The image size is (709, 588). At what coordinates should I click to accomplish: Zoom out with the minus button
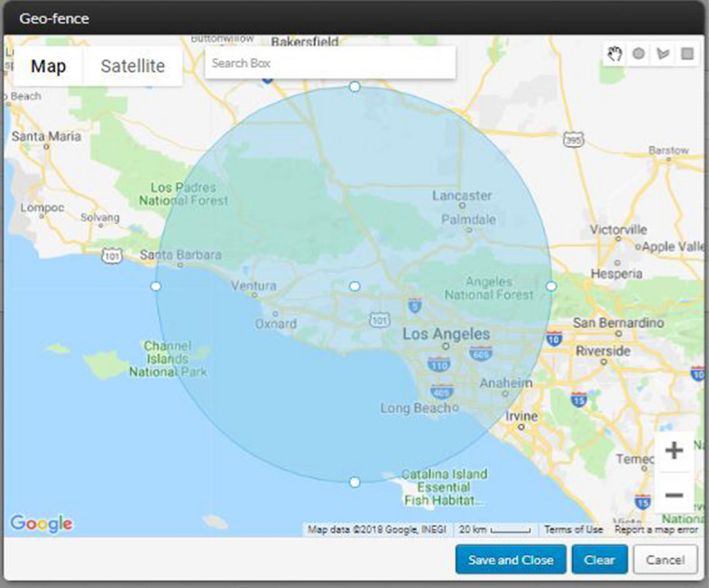pos(673,494)
